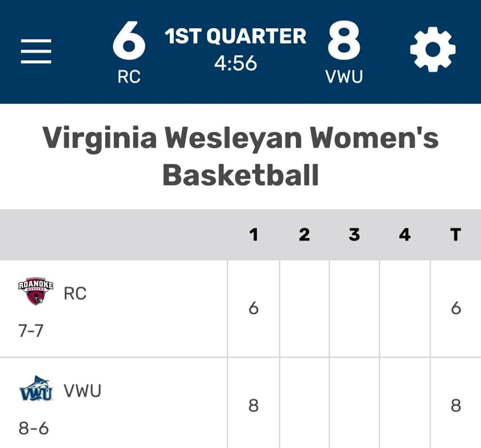Open the hamburger menu
The width and height of the screenshot is (481, 448).
36,51
